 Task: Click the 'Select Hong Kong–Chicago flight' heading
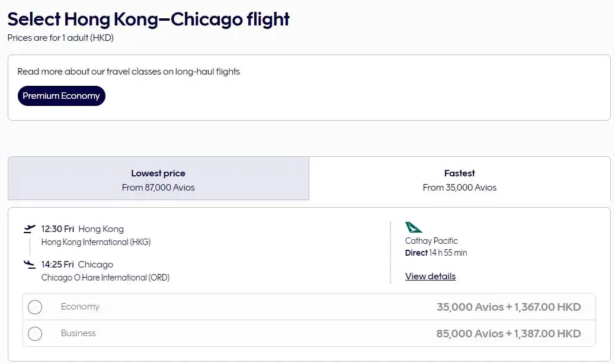pyautogui.click(x=149, y=19)
